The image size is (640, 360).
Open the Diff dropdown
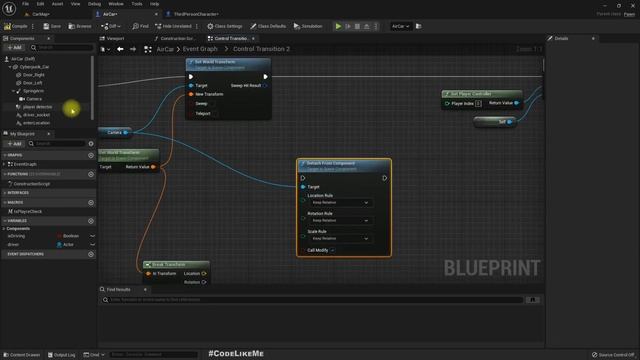[x=111, y=26]
